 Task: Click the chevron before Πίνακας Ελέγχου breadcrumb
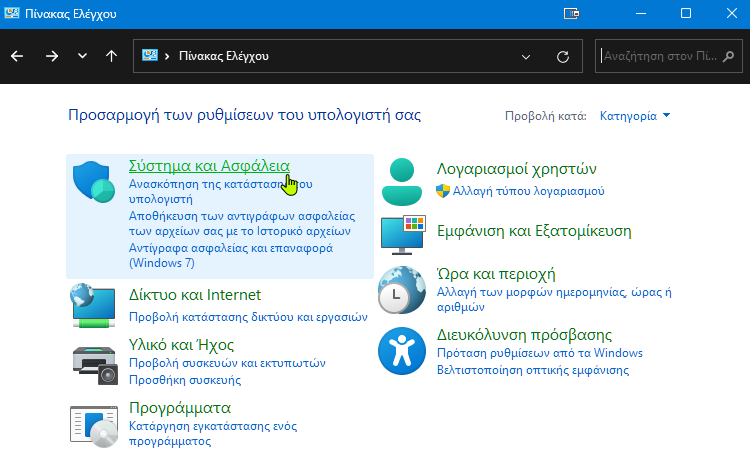pyautogui.click(x=167, y=56)
